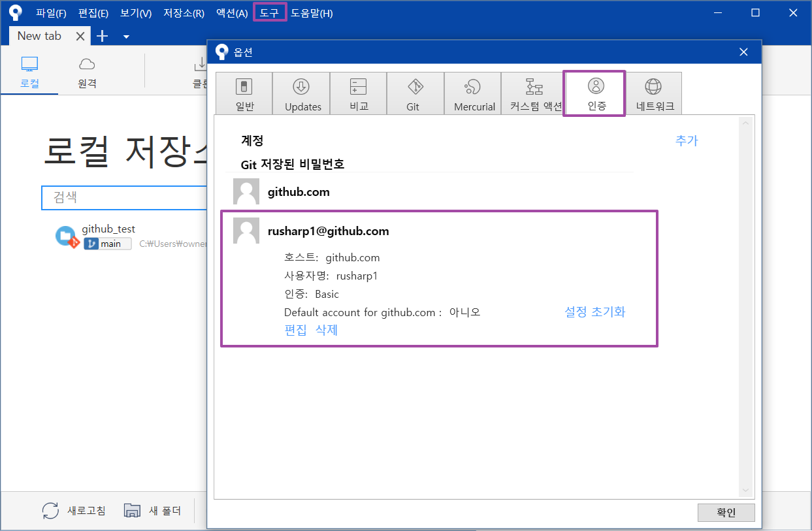Image resolution: width=812 pixels, height=531 pixels.
Task: Click 삭제 to delete rusharp1 account
Action: 327,330
